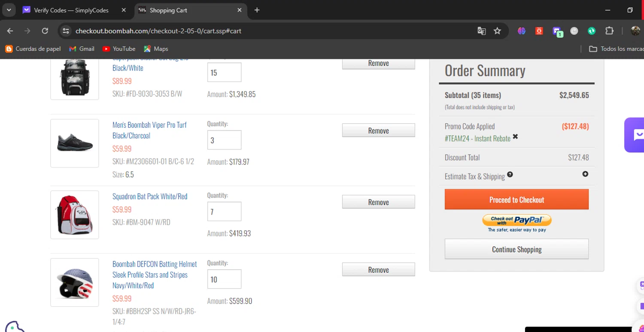Open a new browser tab
This screenshot has width=644, height=332.
pos(257,10)
